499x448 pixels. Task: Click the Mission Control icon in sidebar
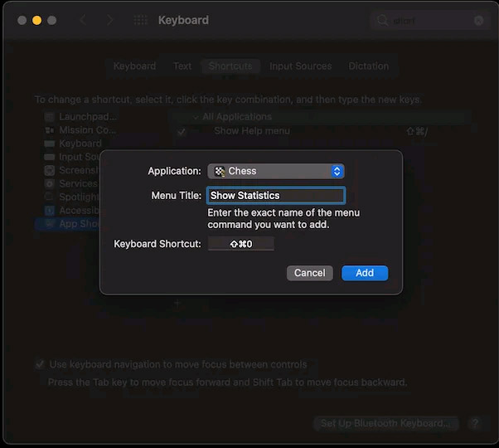click(x=50, y=130)
